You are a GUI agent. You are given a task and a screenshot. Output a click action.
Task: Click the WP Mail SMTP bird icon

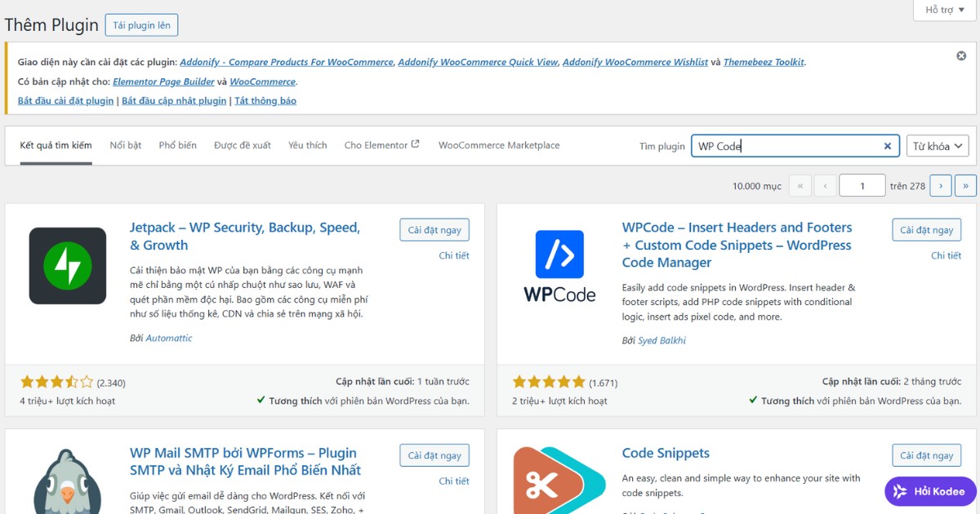[68, 481]
